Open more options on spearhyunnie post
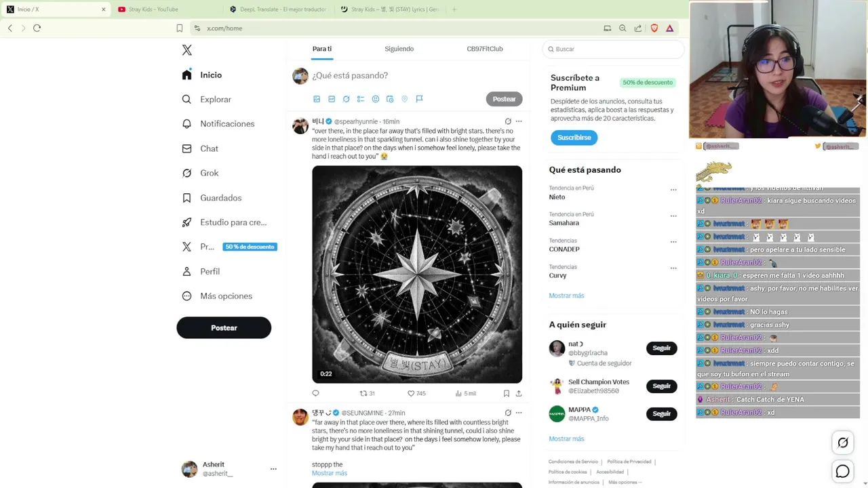This screenshot has width=868, height=488. (x=519, y=121)
